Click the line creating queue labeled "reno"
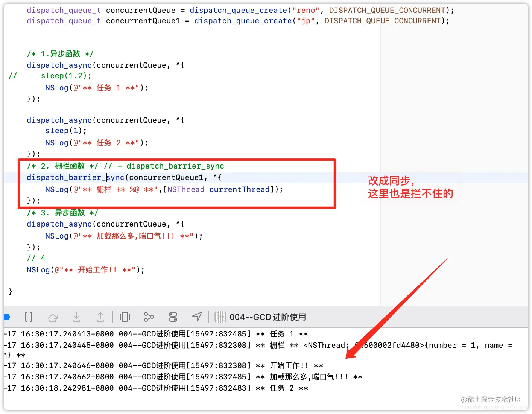 point(240,10)
